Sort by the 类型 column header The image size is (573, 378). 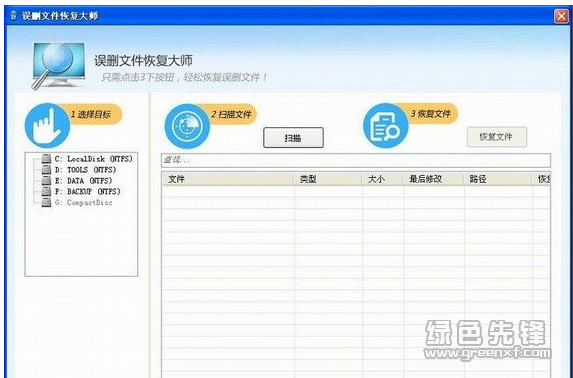click(x=328, y=179)
